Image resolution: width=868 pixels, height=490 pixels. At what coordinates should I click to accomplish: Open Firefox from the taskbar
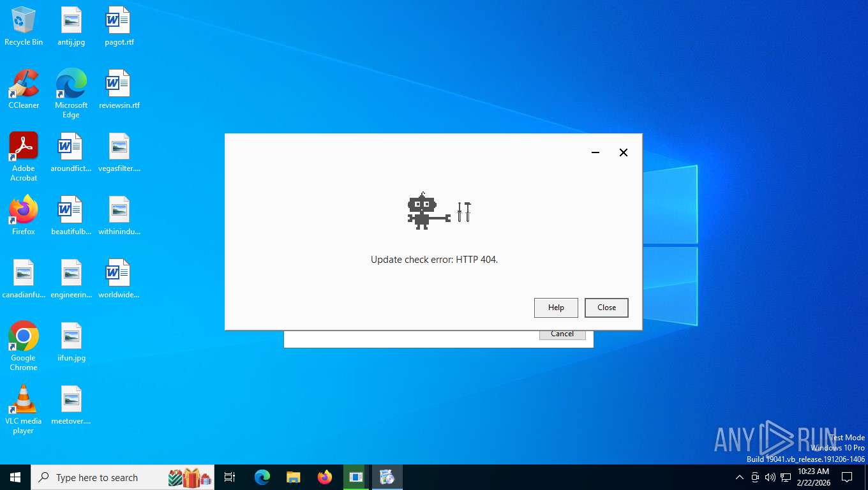click(325, 477)
